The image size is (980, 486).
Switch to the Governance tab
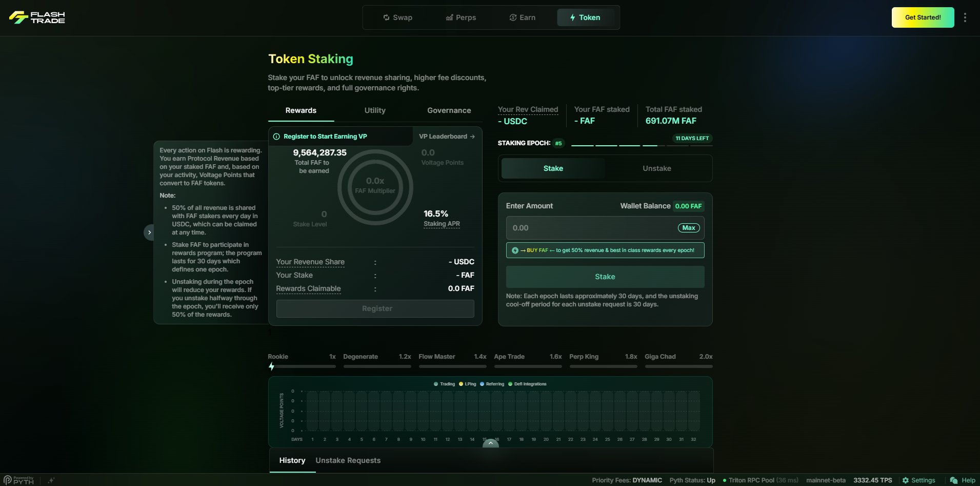[x=449, y=110]
